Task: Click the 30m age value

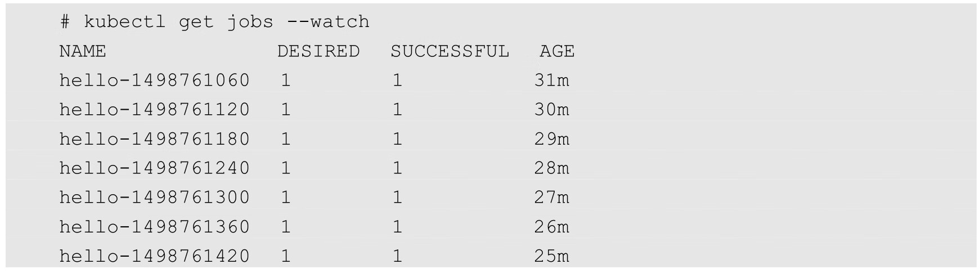Action: (x=551, y=110)
